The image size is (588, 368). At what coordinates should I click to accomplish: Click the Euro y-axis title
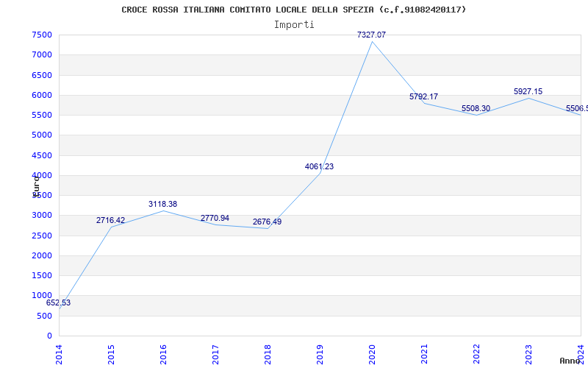36,185
